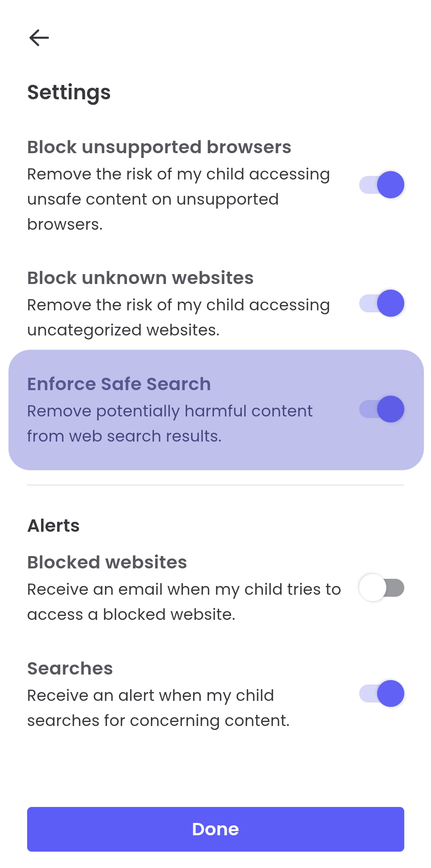Click the Settings title heading

(69, 92)
